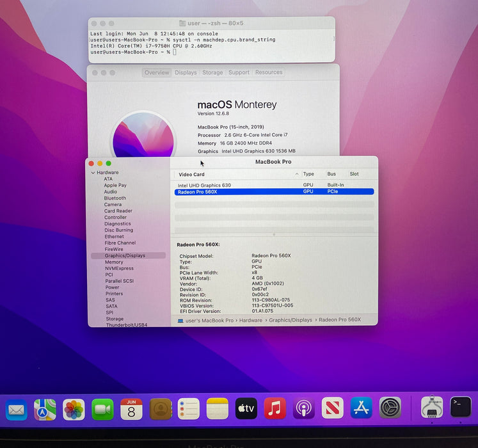
Task: Switch to the Overview tab
Action: pos(157,72)
